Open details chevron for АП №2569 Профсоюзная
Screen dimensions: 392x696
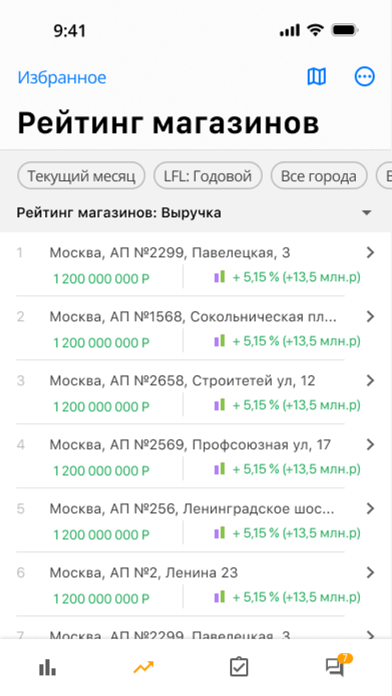pos(370,444)
